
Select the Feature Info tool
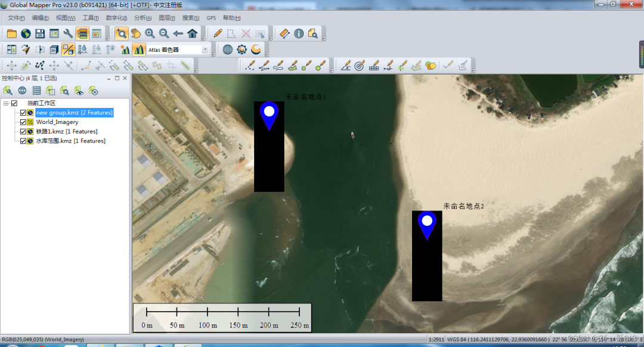click(299, 33)
